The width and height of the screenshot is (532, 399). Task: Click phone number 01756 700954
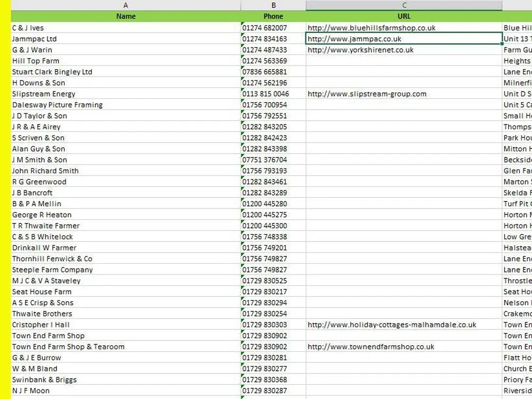pyautogui.click(x=273, y=105)
